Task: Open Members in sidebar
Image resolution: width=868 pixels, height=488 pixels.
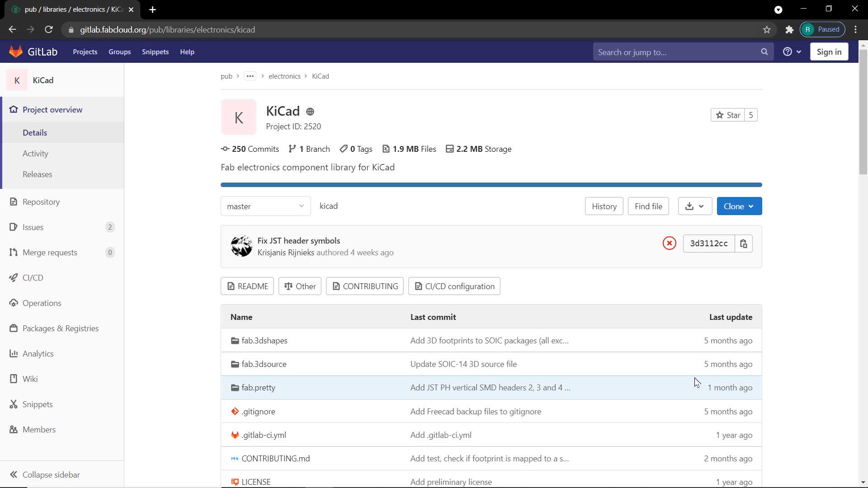Action: pyautogui.click(x=62, y=430)
